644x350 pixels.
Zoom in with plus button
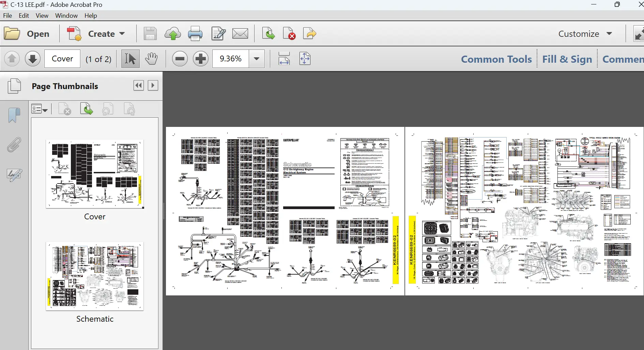(x=201, y=59)
